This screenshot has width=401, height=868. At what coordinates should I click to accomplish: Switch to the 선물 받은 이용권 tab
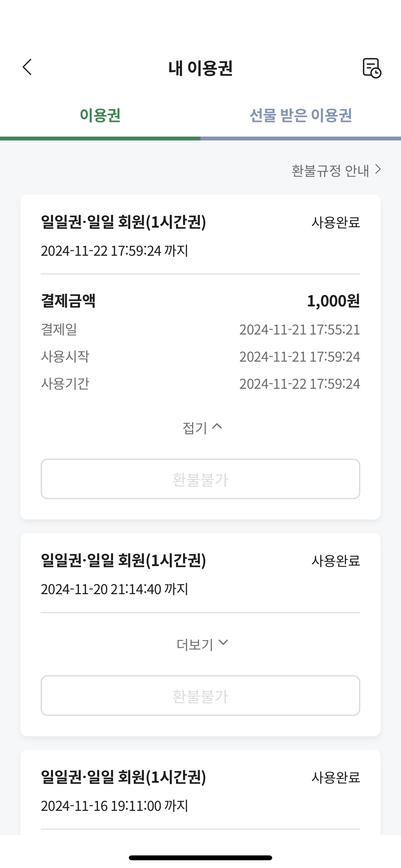click(301, 115)
